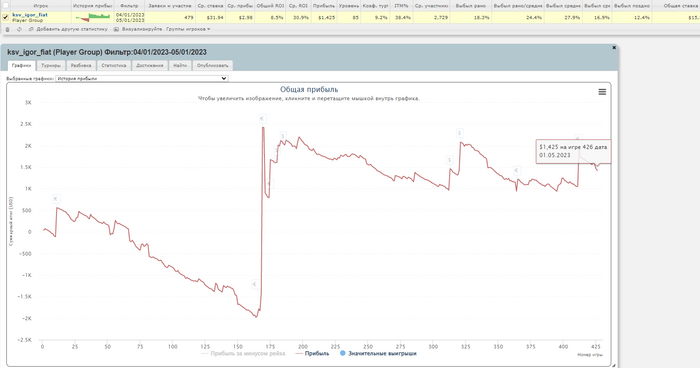
Task: Click the refresh icon below the table
Action: coord(19,29)
